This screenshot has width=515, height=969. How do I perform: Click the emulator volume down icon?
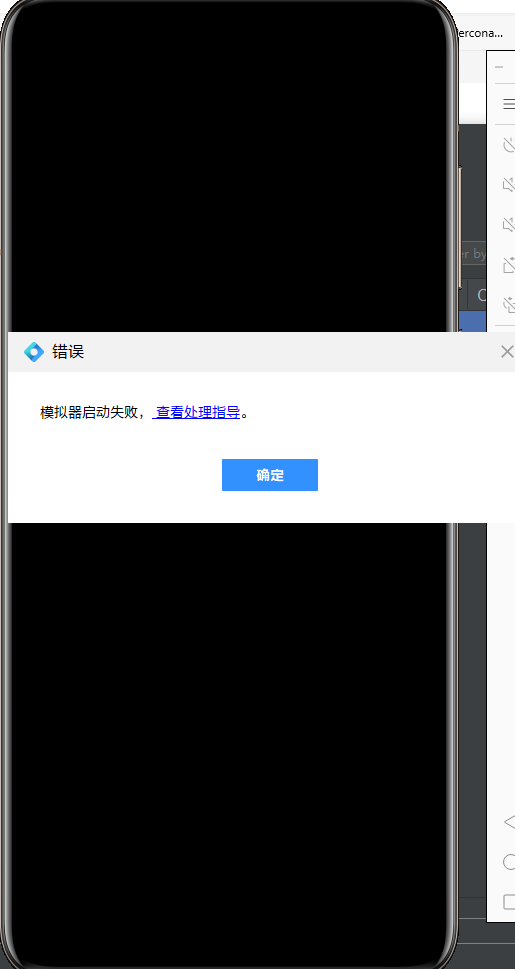pyautogui.click(x=509, y=224)
